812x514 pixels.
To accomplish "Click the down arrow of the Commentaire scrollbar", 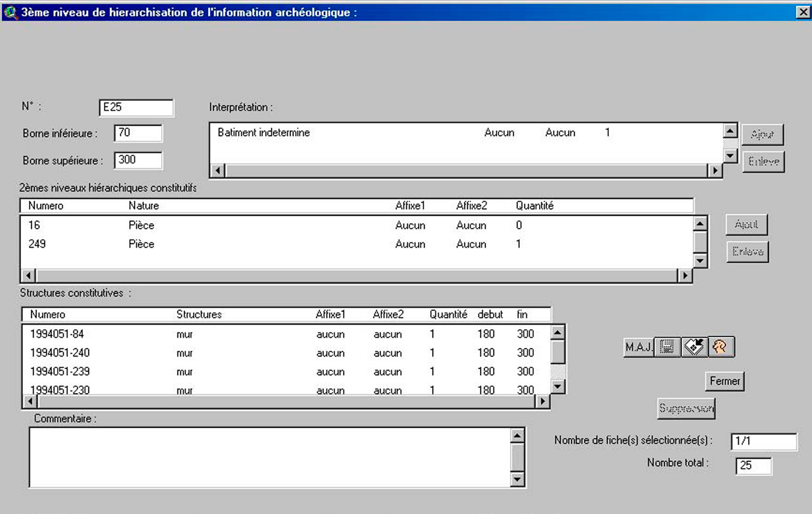I will (517, 479).
